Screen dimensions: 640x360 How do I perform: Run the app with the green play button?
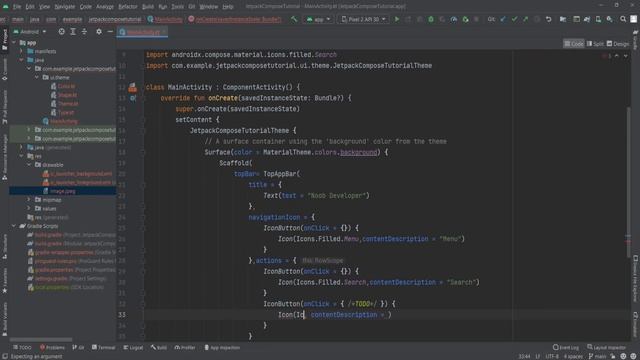click(396, 19)
